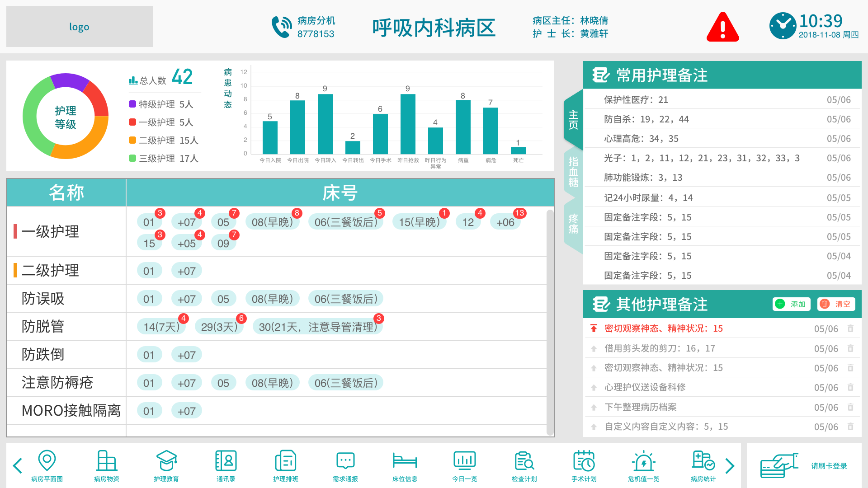Click the 防脱管 row name
Viewport: 868px width, 488px height.
43,326
